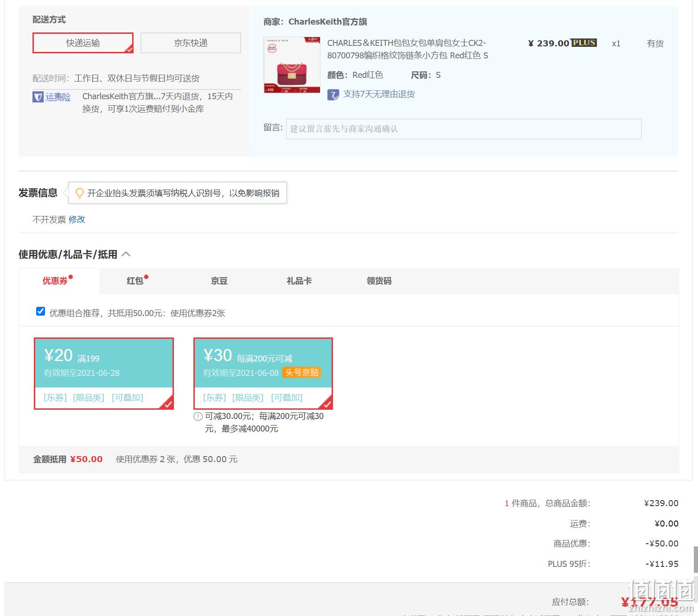Screen dimensions: 698x616
Task: Click the 7-day return badge icon
Action: (x=333, y=95)
